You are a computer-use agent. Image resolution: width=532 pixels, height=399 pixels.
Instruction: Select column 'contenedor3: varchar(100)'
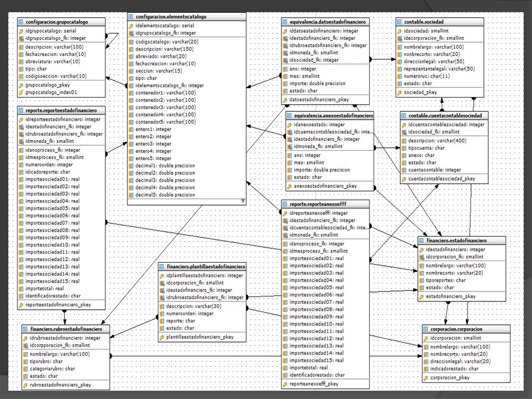point(166,108)
